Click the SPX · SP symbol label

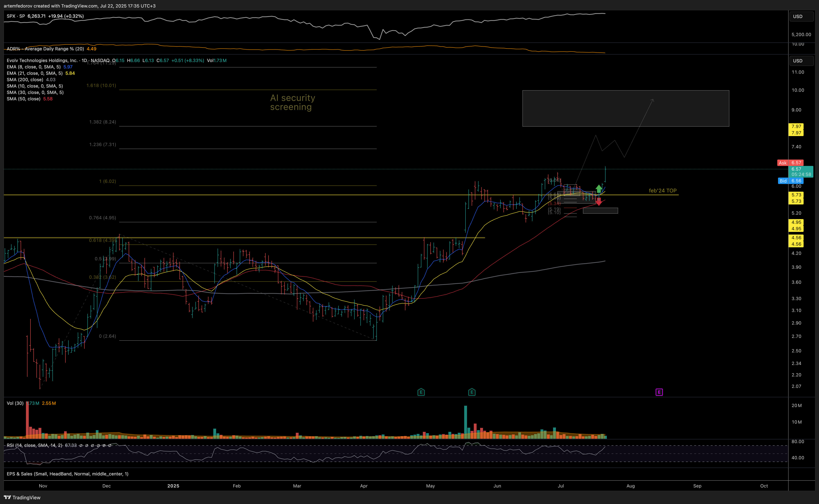pos(16,16)
